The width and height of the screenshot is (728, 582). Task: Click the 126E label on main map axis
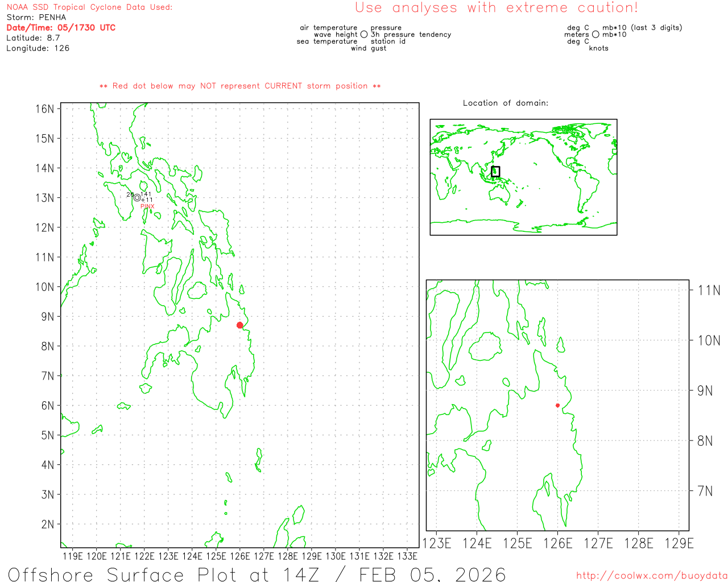(x=239, y=556)
